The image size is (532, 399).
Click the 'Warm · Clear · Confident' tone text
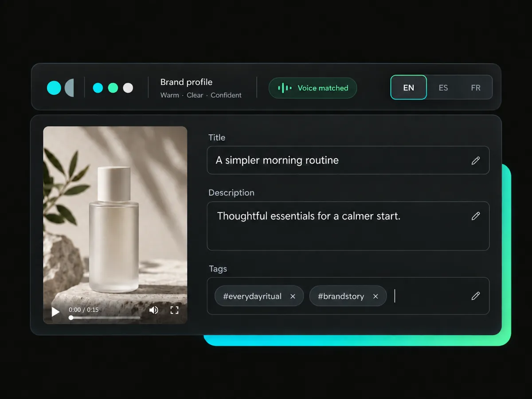click(201, 95)
